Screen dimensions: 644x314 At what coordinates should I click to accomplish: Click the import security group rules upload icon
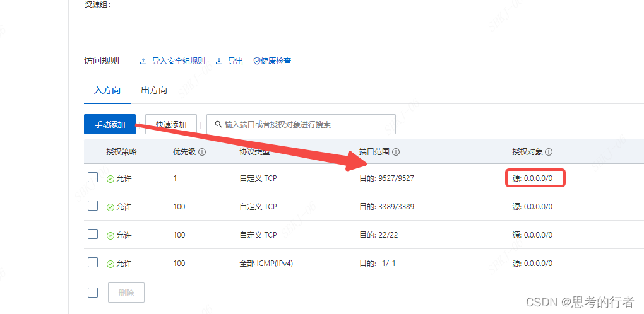pyautogui.click(x=143, y=62)
